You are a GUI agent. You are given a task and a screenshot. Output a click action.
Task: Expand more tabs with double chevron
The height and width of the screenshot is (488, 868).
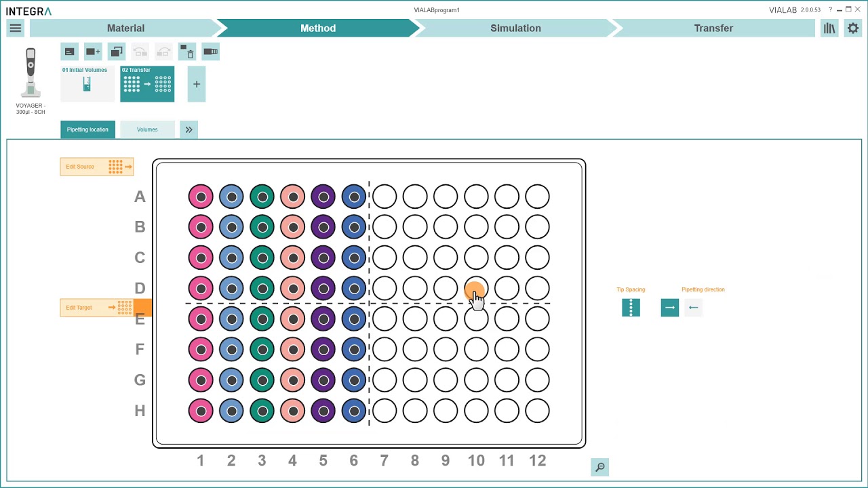tap(189, 129)
